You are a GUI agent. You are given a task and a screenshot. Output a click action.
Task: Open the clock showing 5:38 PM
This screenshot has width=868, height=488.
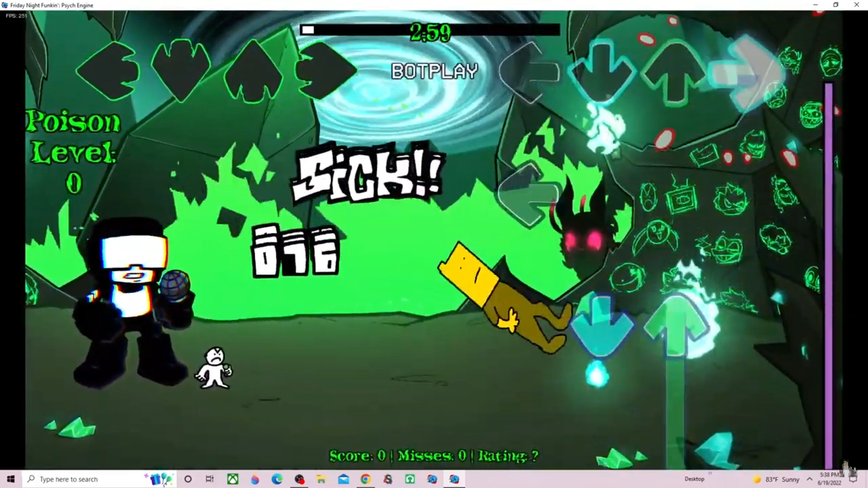[x=830, y=479]
